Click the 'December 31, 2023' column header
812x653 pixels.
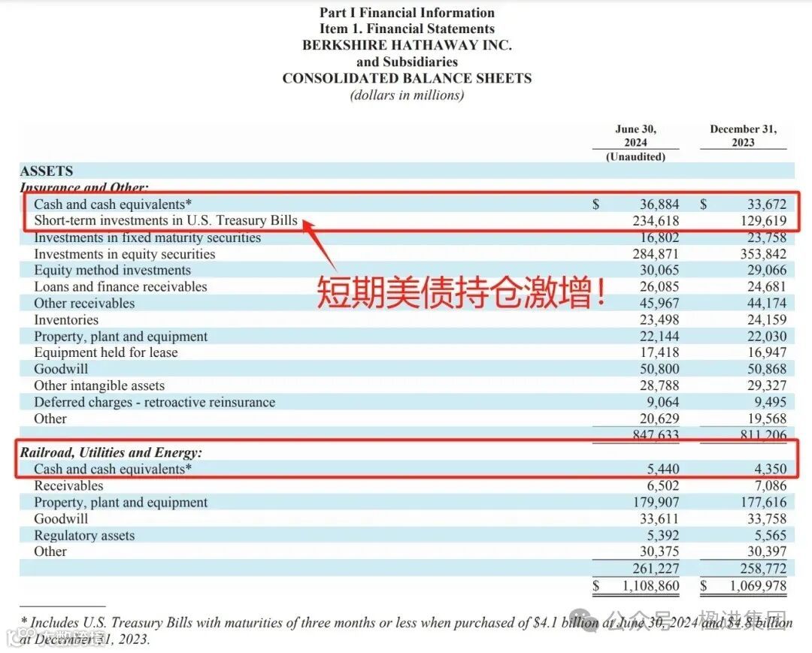click(x=743, y=135)
